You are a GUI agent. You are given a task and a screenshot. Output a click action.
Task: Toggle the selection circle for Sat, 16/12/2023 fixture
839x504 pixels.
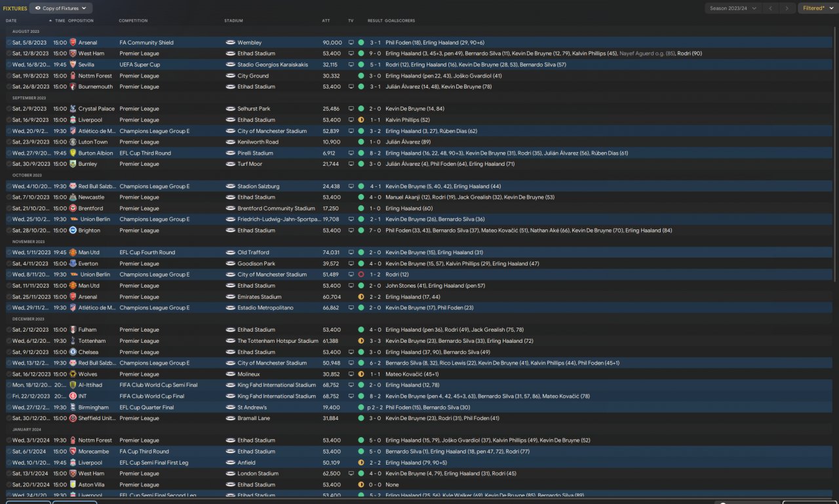pos(9,374)
